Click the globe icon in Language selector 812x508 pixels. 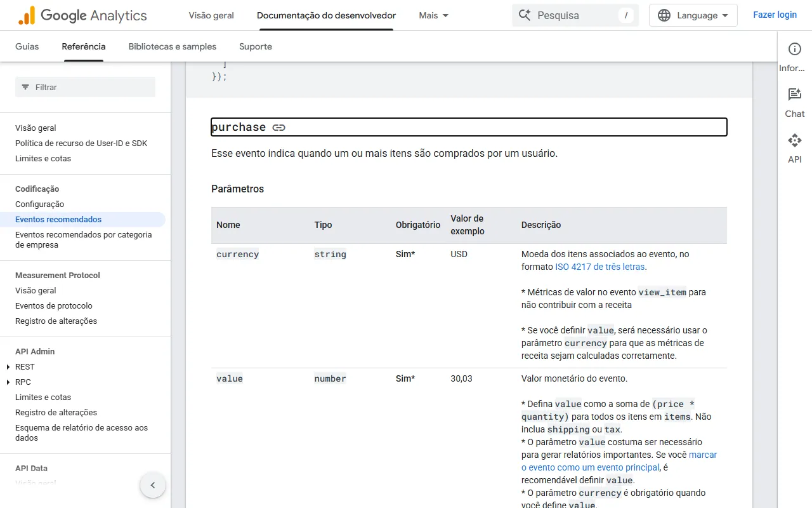click(664, 15)
